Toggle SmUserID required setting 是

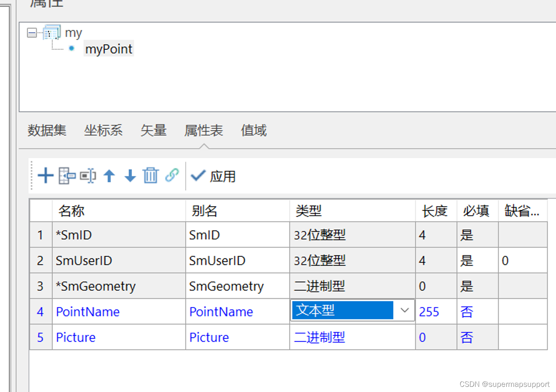467,260
